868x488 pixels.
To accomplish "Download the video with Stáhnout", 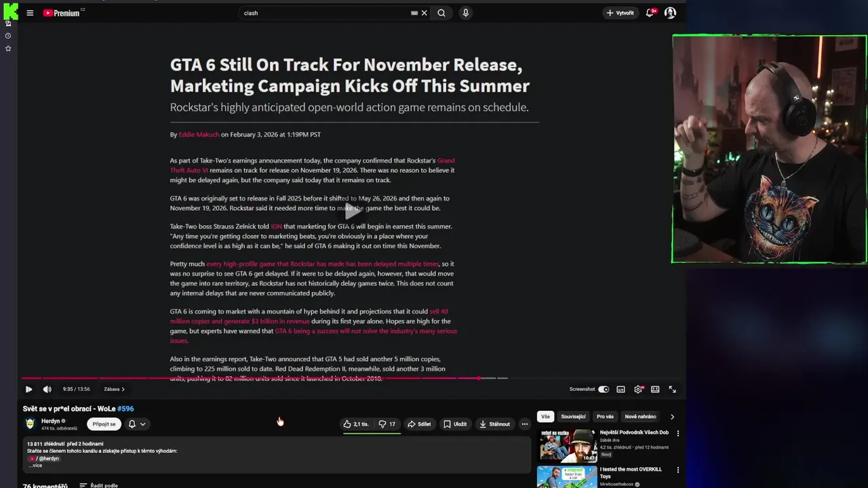I will (x=495, y=424).
